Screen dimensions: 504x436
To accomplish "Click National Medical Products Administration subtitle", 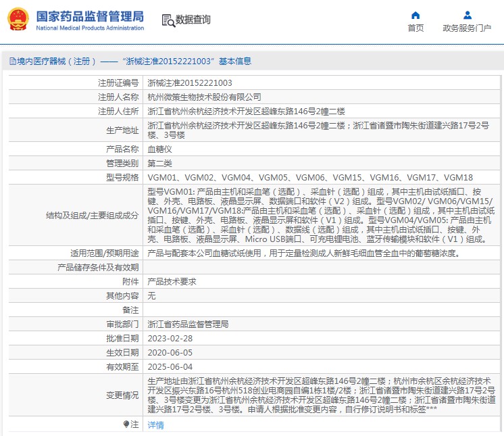I will pyautogui.click(x=90, y=28).
